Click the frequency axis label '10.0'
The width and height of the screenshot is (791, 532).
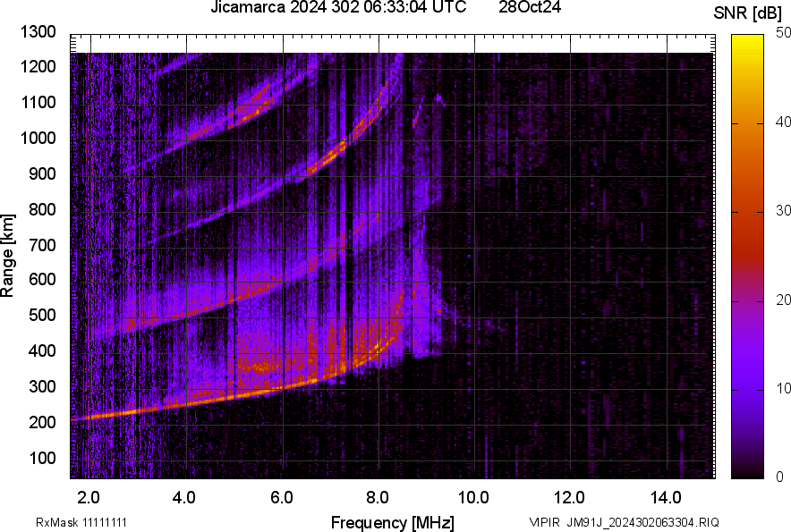tap(473, 498)
